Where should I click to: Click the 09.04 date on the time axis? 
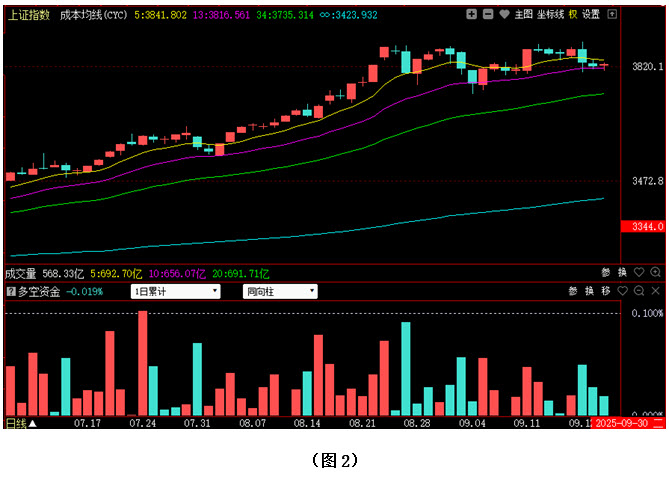(x=472, y=424)
